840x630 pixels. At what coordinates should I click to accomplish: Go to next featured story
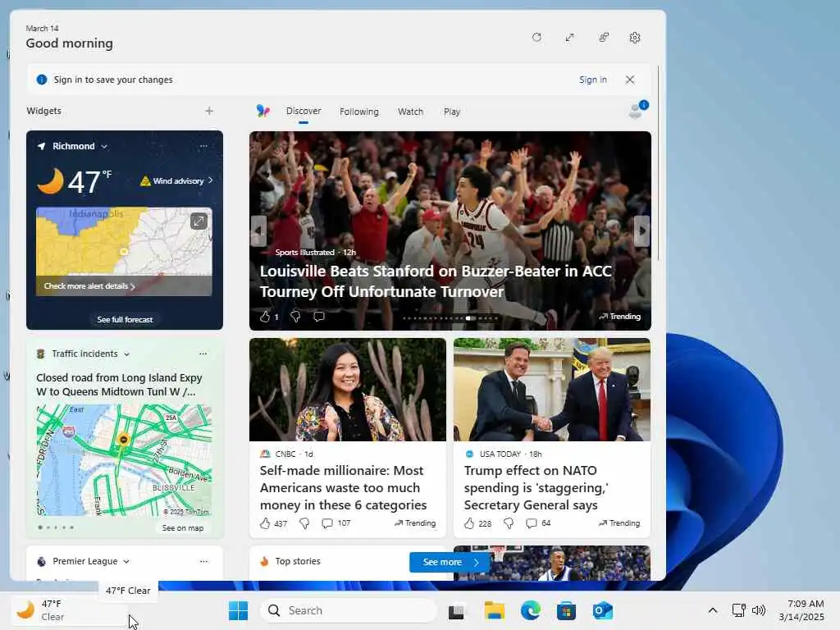point(641,231)
